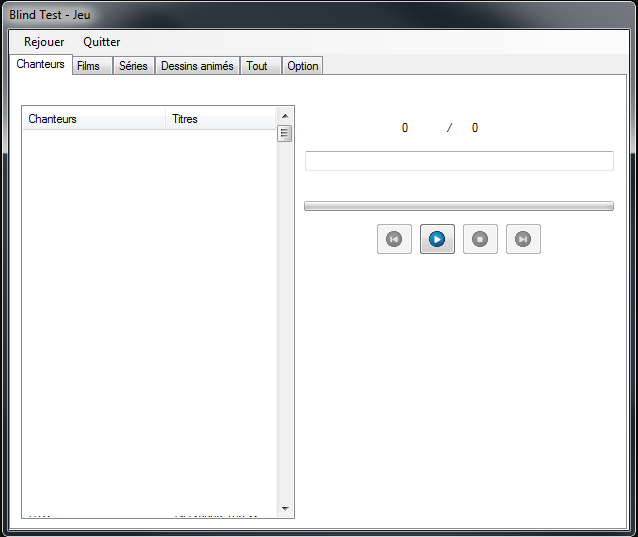
Task: Open the Rejouer menu
Action: [44, 42]
